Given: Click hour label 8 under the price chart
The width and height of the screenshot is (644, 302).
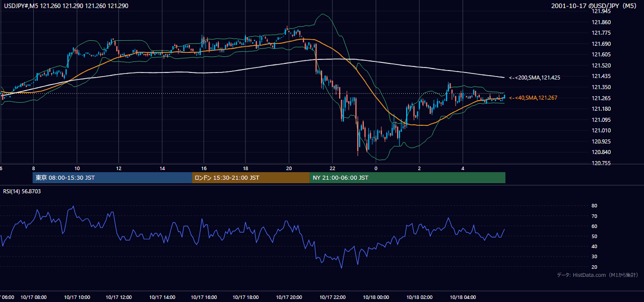Looking at the screenshot, I should tap(33, 168).
